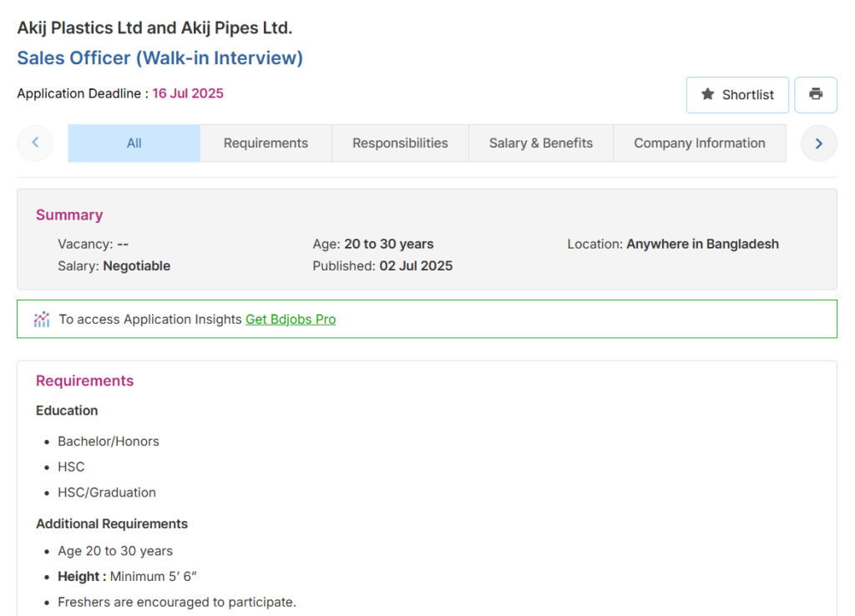Screen dimensions: 855x616
Task: Open the Company Information tab
Action: pyautogui.click(x=700, y=143)
